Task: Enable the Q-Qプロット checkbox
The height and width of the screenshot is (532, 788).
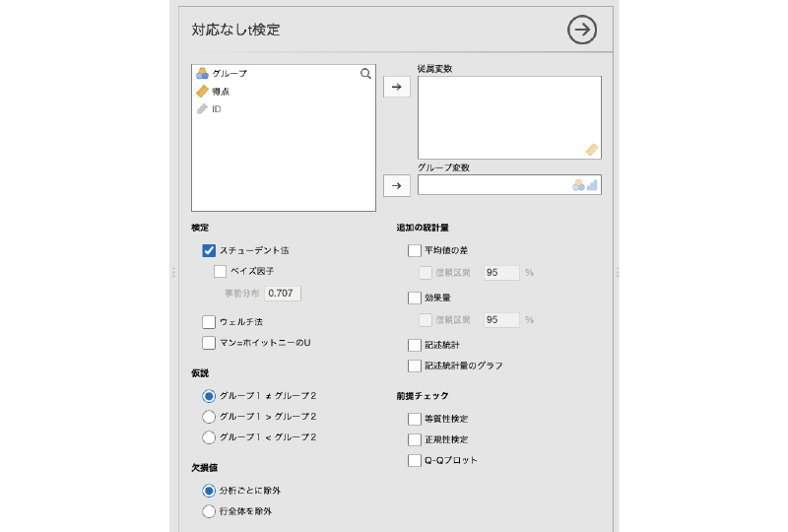Action: [x=415, y=460]
